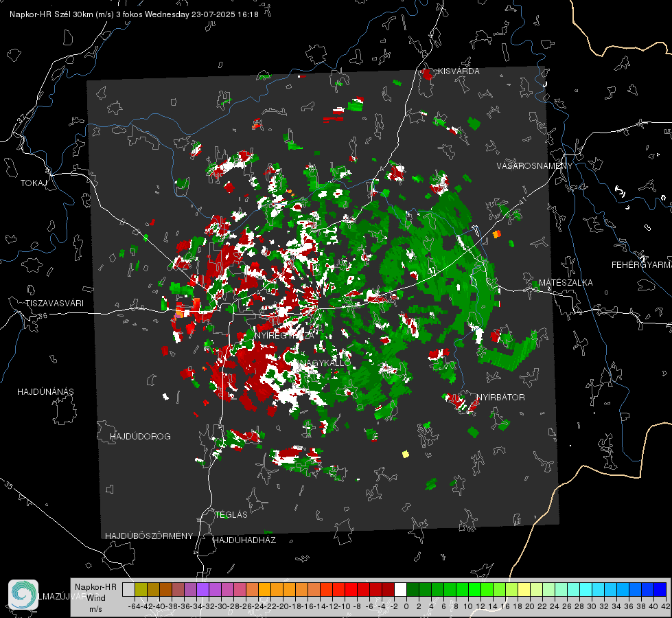Image resolution: width=672 pixels, height=618 pixels.
Task: Pick the violet legend swatch above -34
Action: point(202,589)
